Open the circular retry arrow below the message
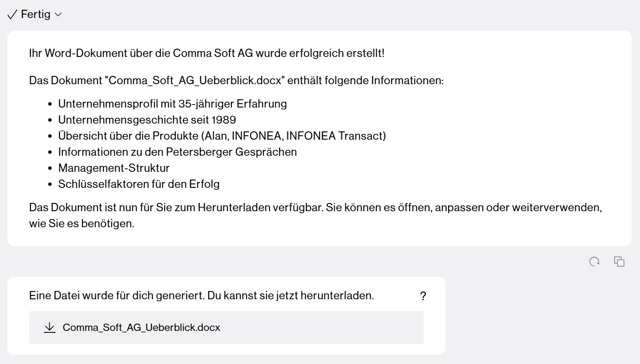The height and width of the screenshot is (364, 640). [x=594, y=261]
